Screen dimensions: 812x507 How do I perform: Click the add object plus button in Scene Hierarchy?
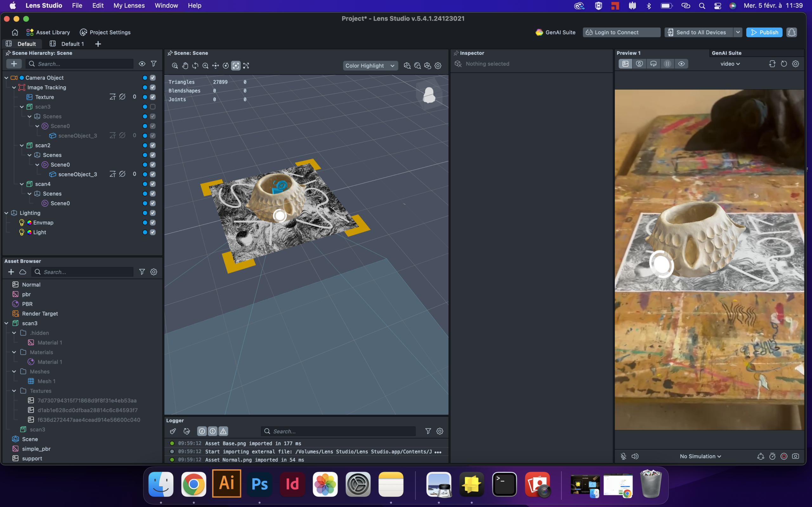[x=14, y=64]
